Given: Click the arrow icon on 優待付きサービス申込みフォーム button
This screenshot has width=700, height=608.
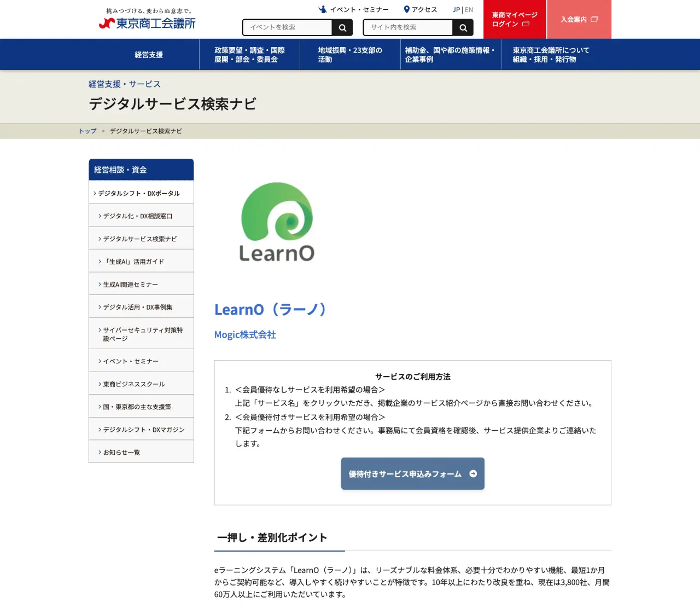Looking at the screenshot, I should coord(473,474).
